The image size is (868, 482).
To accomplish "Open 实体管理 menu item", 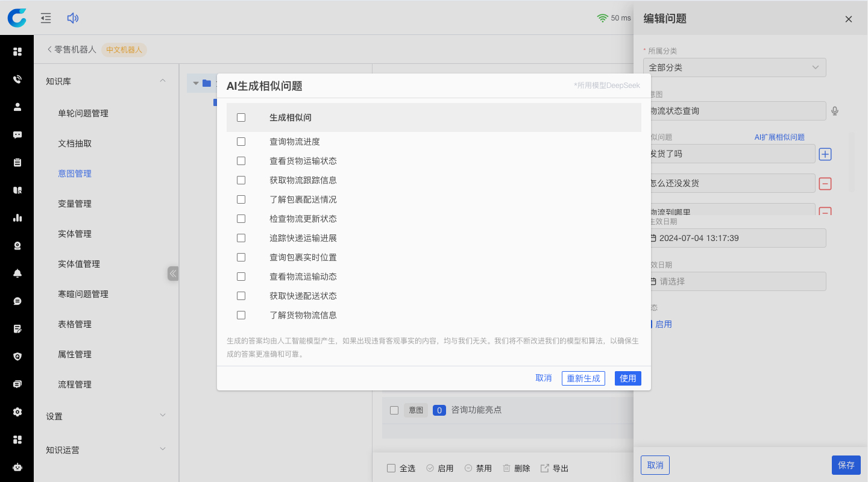I will [75, 234].
